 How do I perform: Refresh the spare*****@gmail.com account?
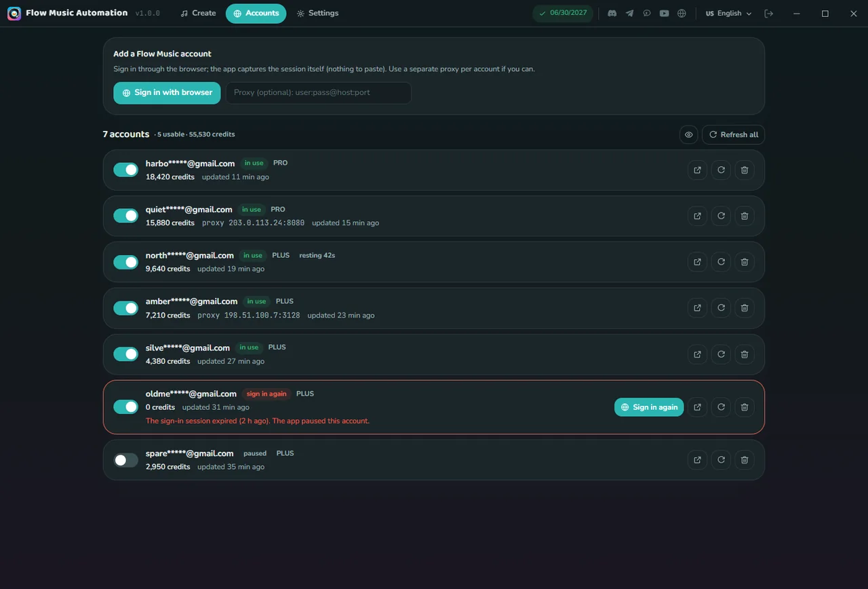721,460
